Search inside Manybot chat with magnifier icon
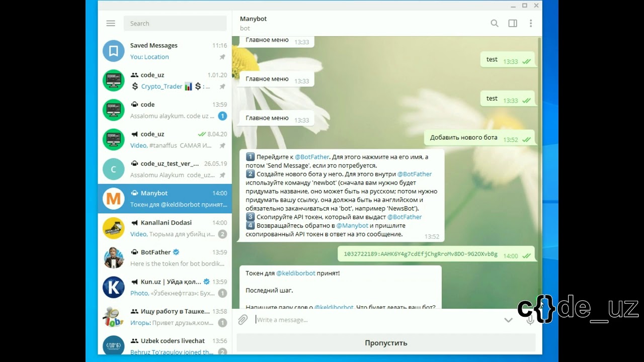 click(495, 23)
